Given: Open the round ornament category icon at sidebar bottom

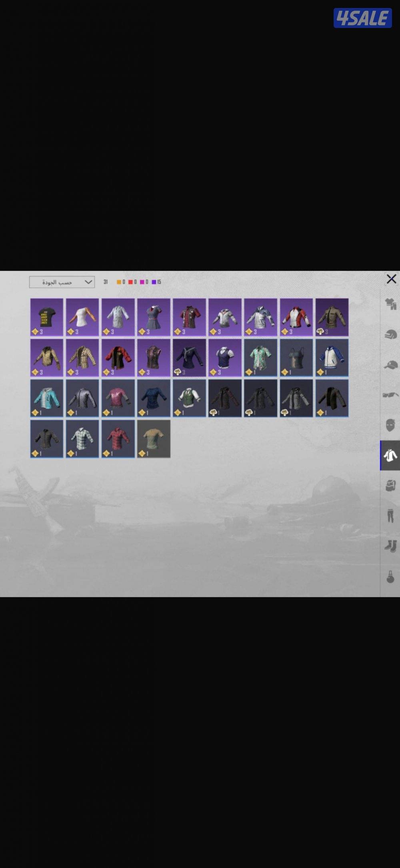Looking at the screenshot, I should point(390,577).
